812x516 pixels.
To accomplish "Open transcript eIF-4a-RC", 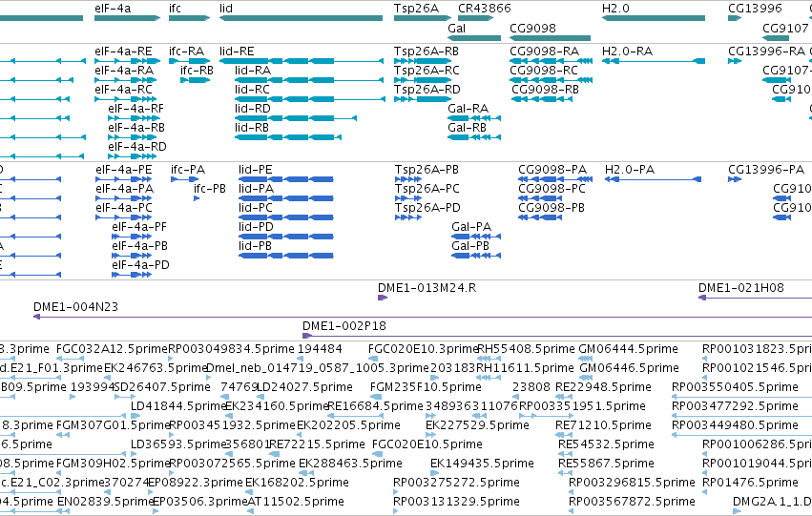I will 123,90.
